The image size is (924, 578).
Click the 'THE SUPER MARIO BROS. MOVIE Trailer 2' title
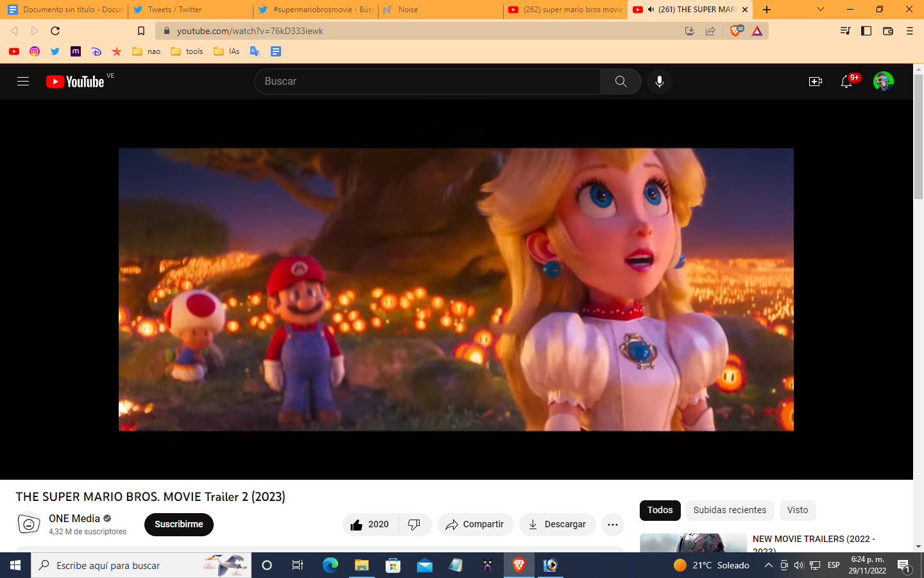click(x=151, y=496)
